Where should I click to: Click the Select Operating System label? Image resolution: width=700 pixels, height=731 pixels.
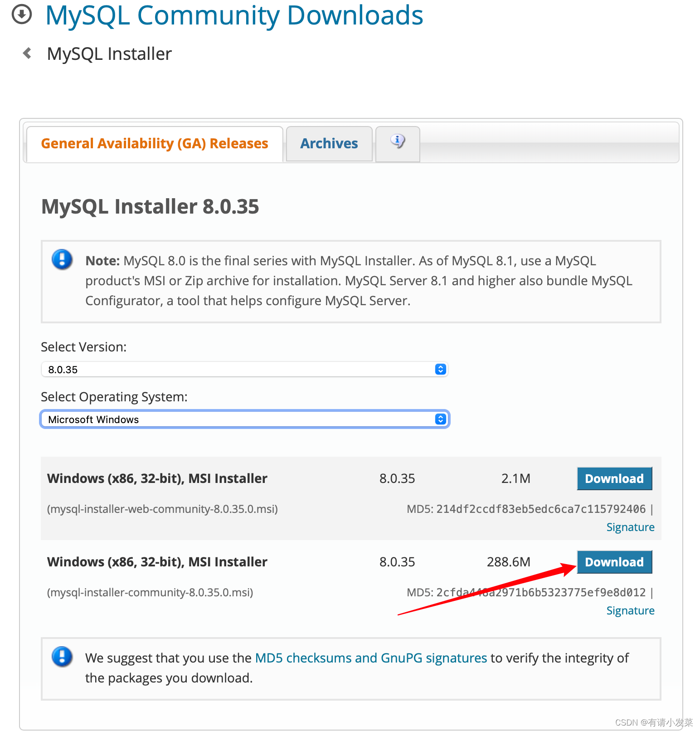[114, 397]
